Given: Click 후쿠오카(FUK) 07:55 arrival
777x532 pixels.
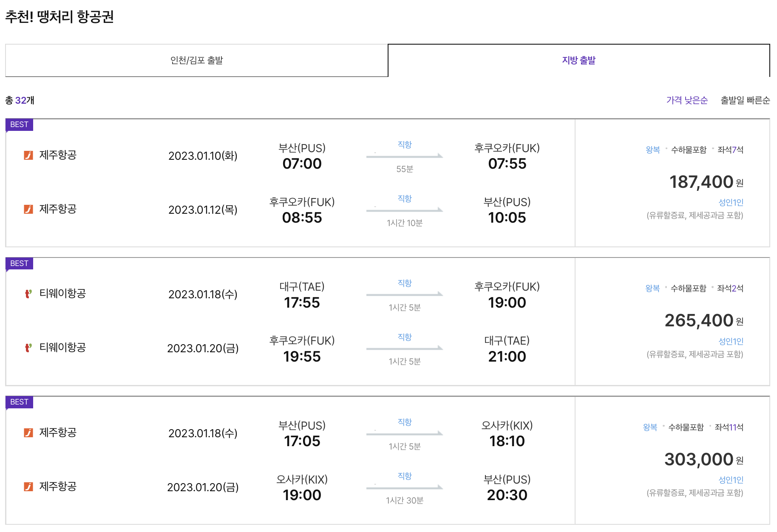Looking at the screenshot, I should 507,156.
